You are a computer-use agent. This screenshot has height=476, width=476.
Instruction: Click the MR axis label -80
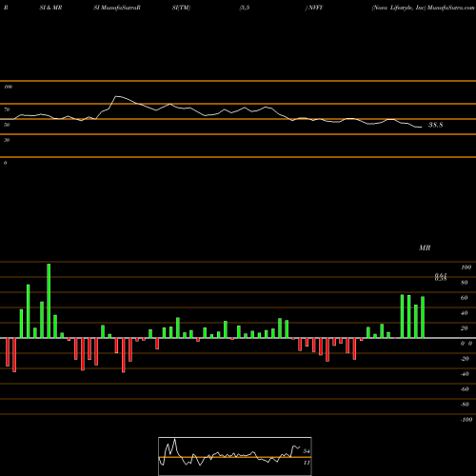point(465,405)
